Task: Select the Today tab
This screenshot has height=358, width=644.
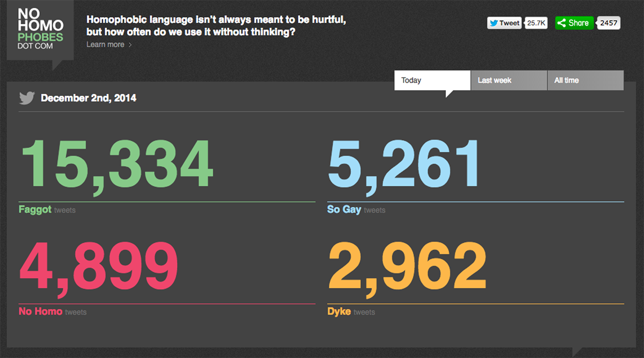Action: pos(432,80)
